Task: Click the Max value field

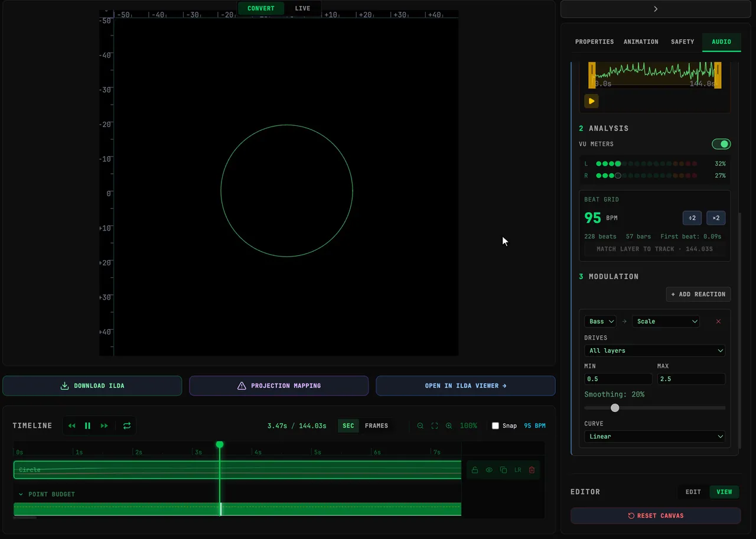Action: (x=691, y=379)
